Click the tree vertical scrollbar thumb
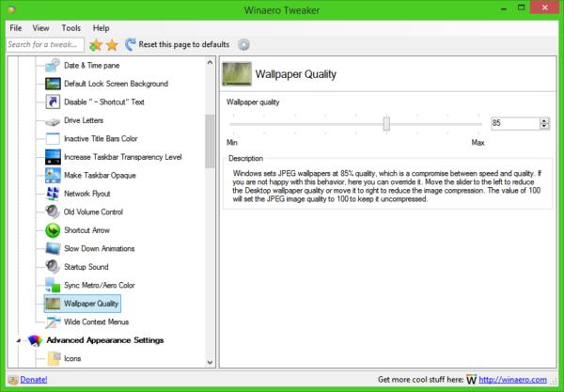The image size is (564, 392). [210, 141]
